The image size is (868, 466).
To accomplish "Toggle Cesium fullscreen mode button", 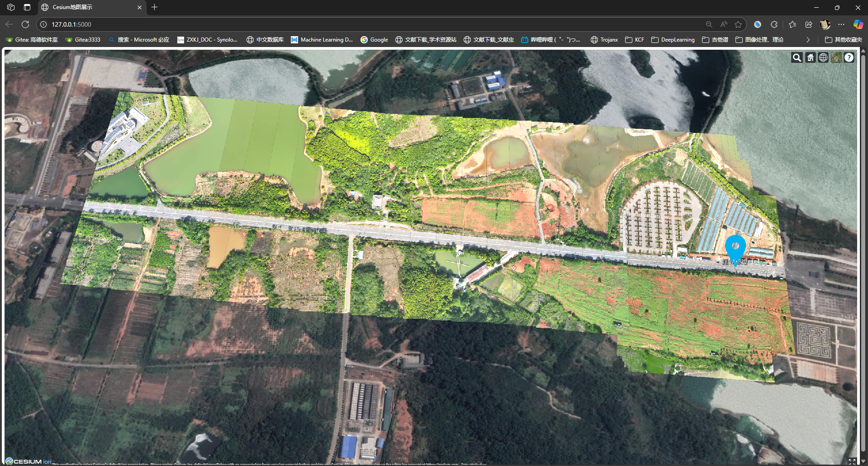I will [852, 461].
